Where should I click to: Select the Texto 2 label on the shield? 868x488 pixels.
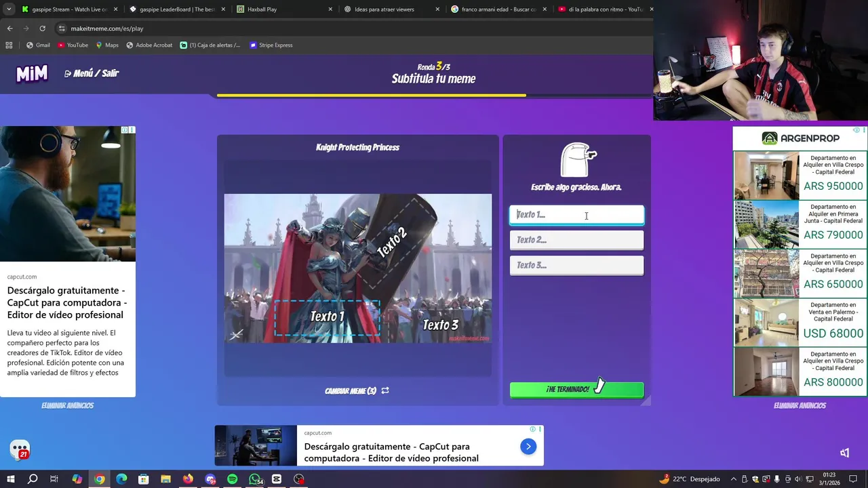[x=391, y=242]
